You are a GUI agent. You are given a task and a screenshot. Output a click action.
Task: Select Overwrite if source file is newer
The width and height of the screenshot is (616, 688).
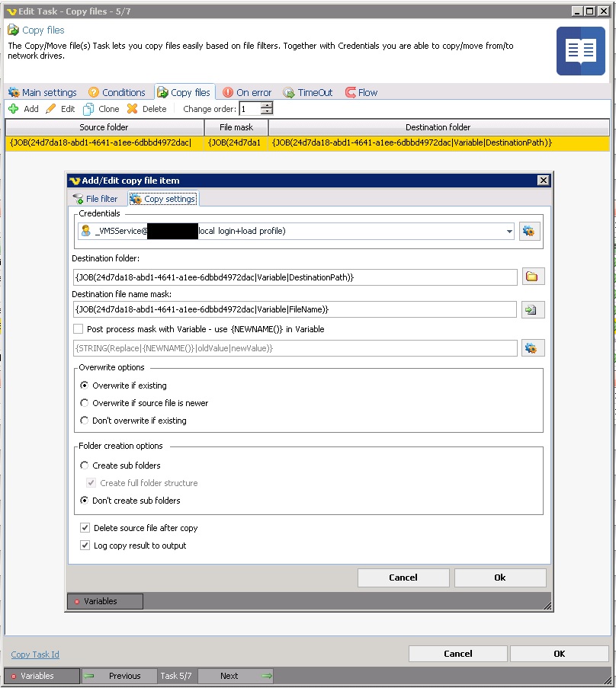85,403
